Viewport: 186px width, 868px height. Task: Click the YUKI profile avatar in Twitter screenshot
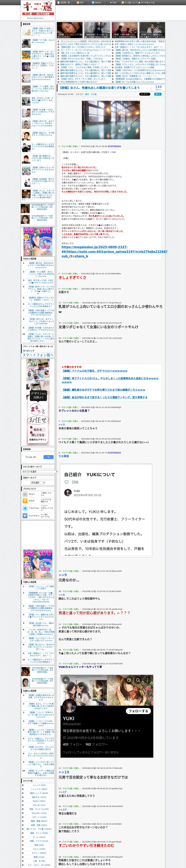69,706
